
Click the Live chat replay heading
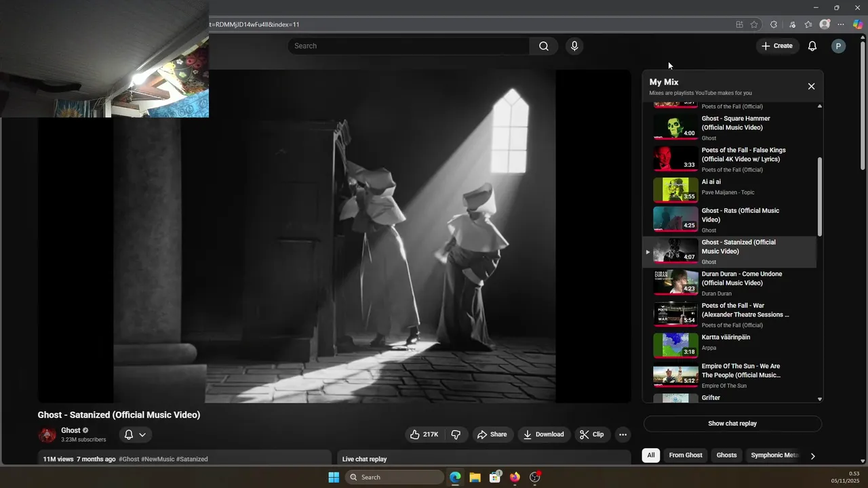click(x=365, y=460)
